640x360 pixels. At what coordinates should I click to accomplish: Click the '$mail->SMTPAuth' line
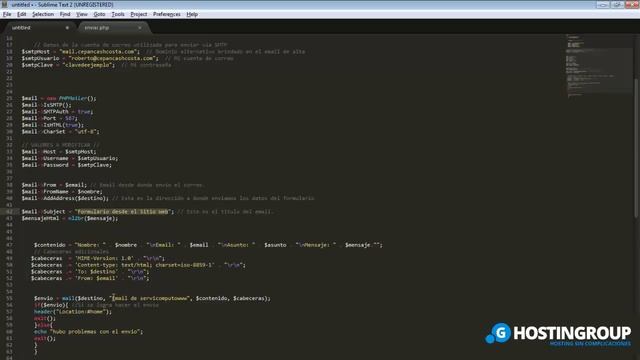57,111
